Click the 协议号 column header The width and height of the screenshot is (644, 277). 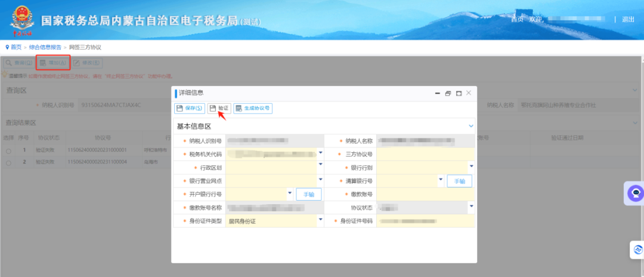coord(103,138)
